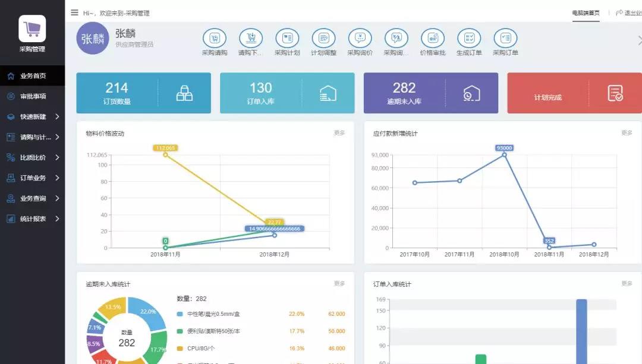Image resolution: width=642 pixels, height=364 pixels.
Task: Click the warehouse icon on 订单入库 card
Action: coord(328,93)
